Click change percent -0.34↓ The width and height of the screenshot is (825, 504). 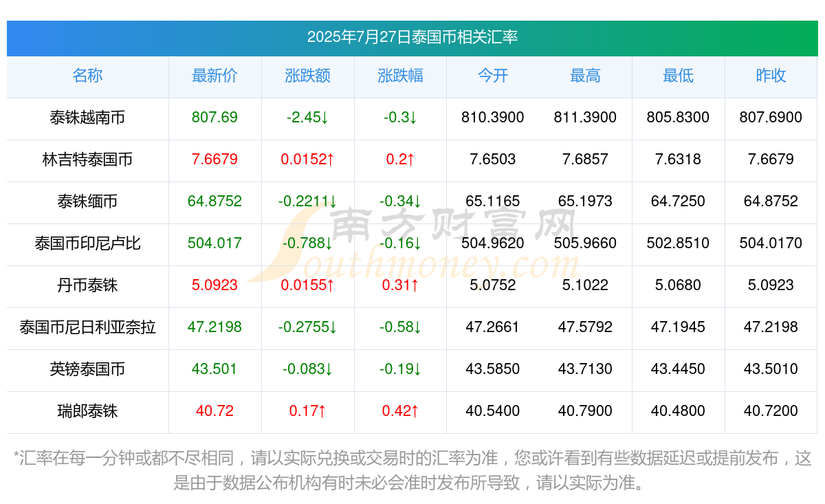[x=400, y=201]
